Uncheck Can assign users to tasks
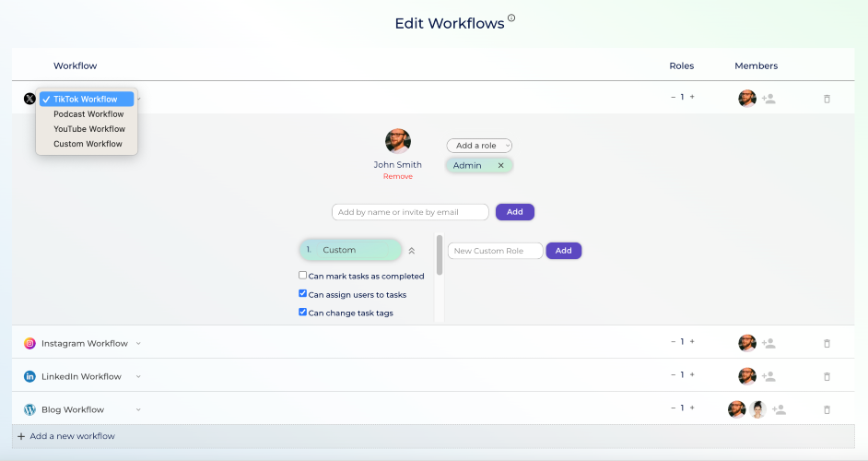868x461 pixels. (x=303, y=294)
